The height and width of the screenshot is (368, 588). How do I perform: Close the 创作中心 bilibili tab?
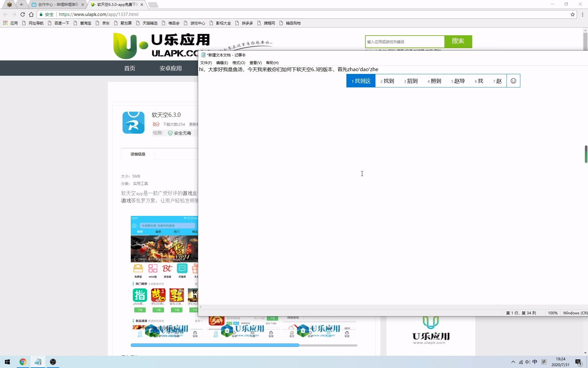(83, 5)
